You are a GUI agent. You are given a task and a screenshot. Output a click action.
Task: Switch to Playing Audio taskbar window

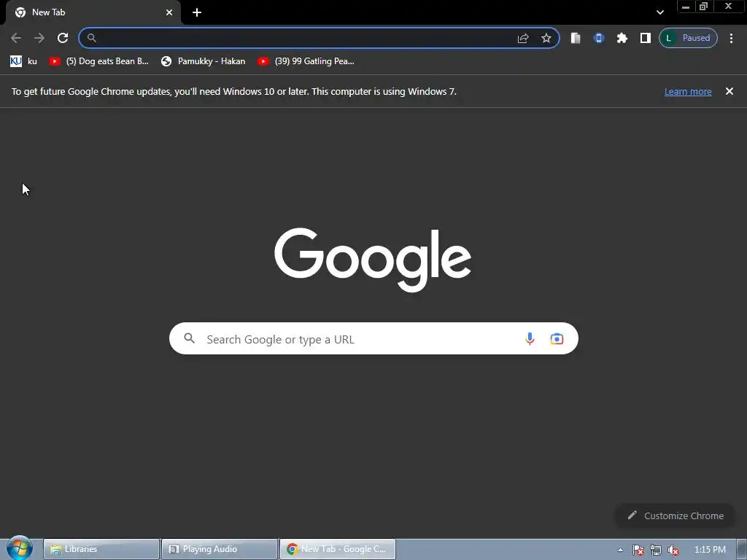(219, 549)
